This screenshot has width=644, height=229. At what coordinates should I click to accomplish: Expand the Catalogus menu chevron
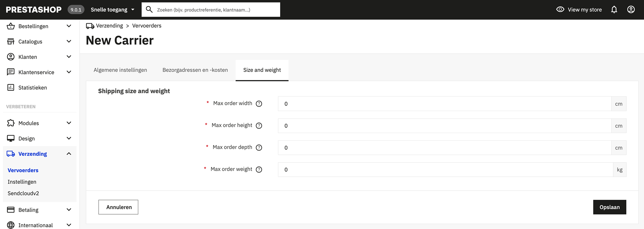[69, 41]
